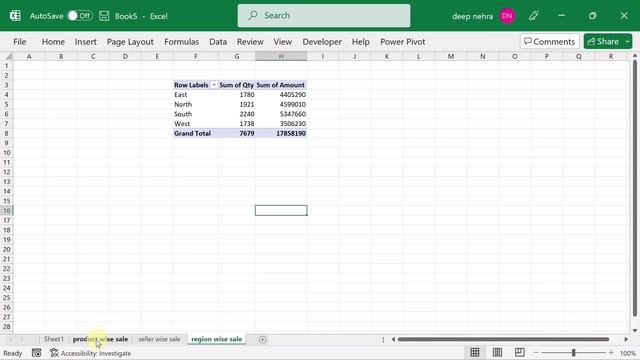Switch to Normal view icon

tap(475, 353)
